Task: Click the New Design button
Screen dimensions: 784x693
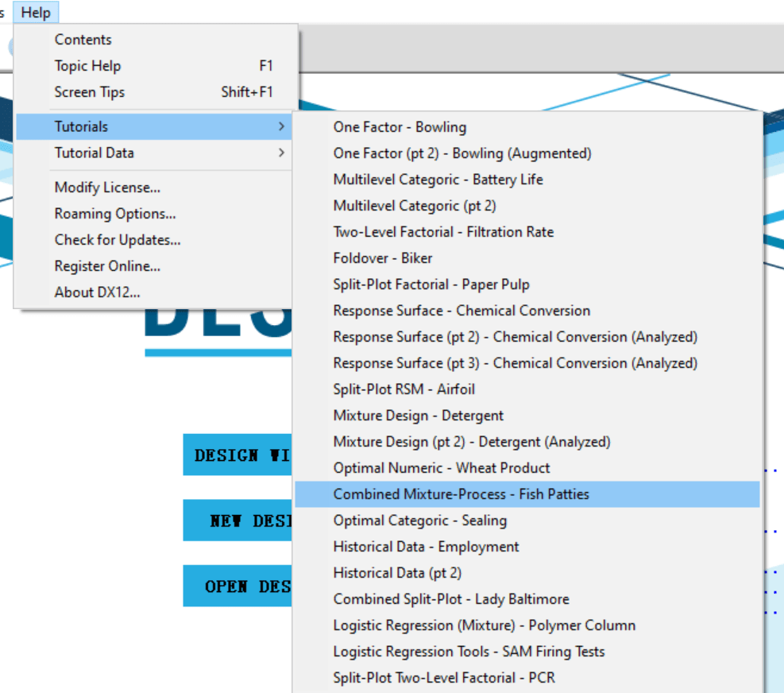Action: coord(238,521)
